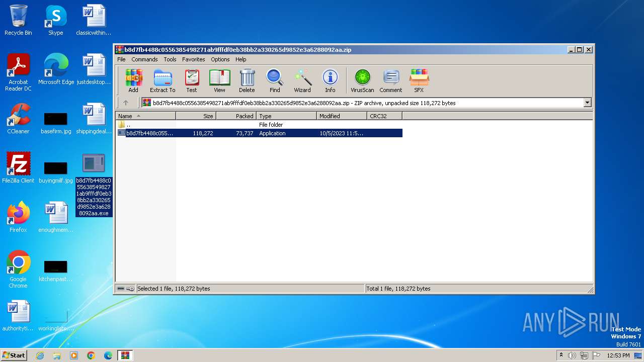This screenshot has width=644, height=362.
Task: Click the Delete trash can icon
Action: (x=247, y=81)
